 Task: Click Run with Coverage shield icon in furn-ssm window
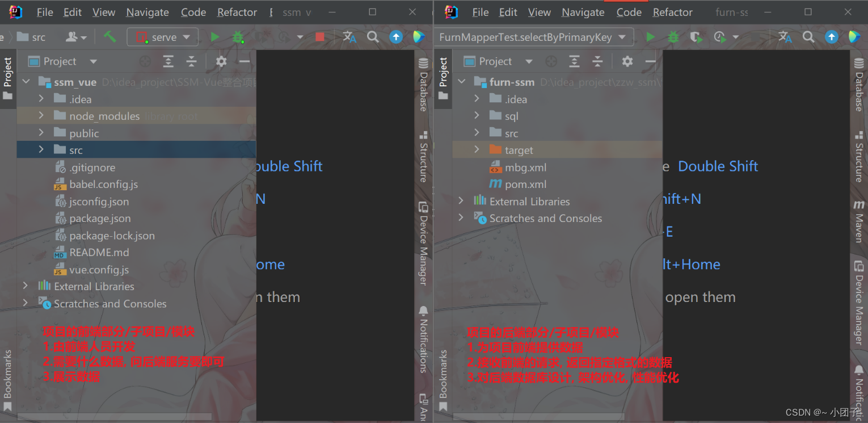pos(696,37)
